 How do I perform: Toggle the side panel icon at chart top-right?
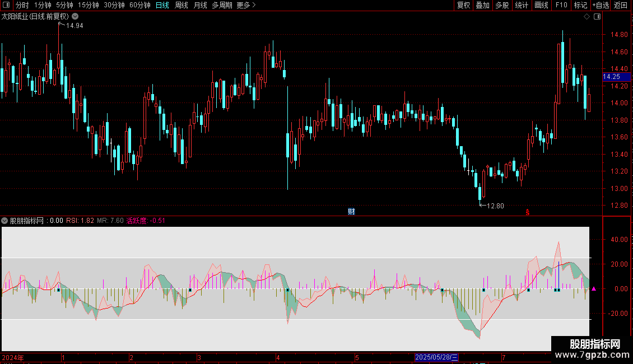coord(597,17)
